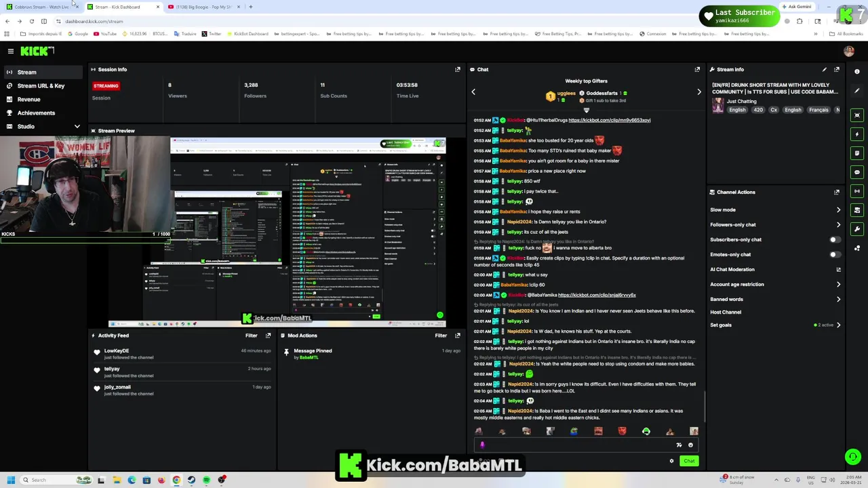Open AI Chat Moderation external link icon
Image resolution: width=868 pixels, height=488 pixels.
(838, 270)
